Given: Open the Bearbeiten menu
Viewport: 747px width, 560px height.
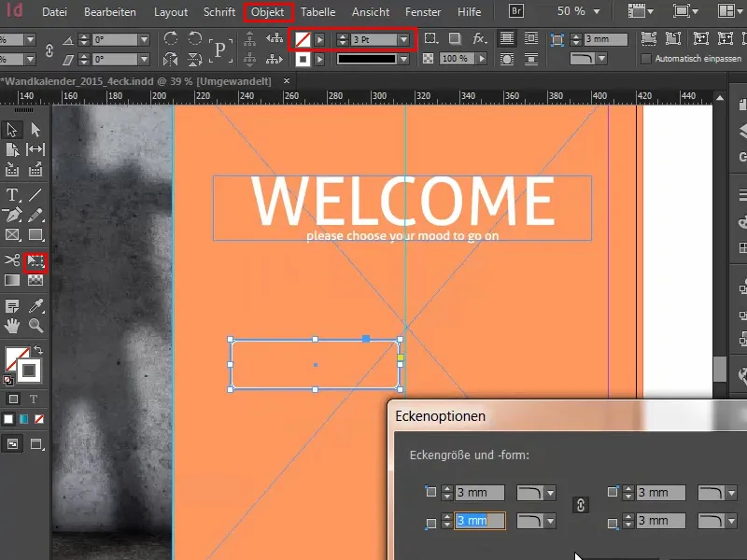Looking at the screenshot, I should pos(110,12).
